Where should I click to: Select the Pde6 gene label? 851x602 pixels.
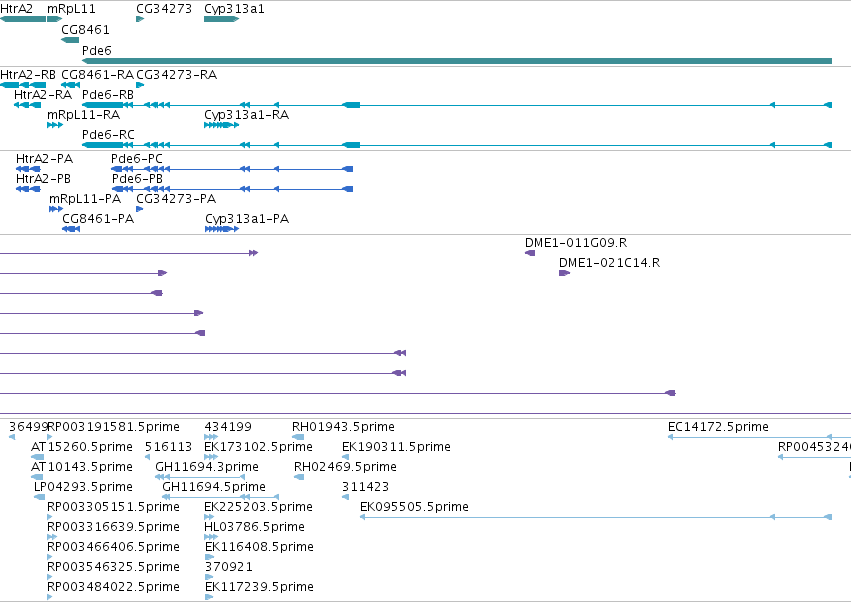click(97, 50)
